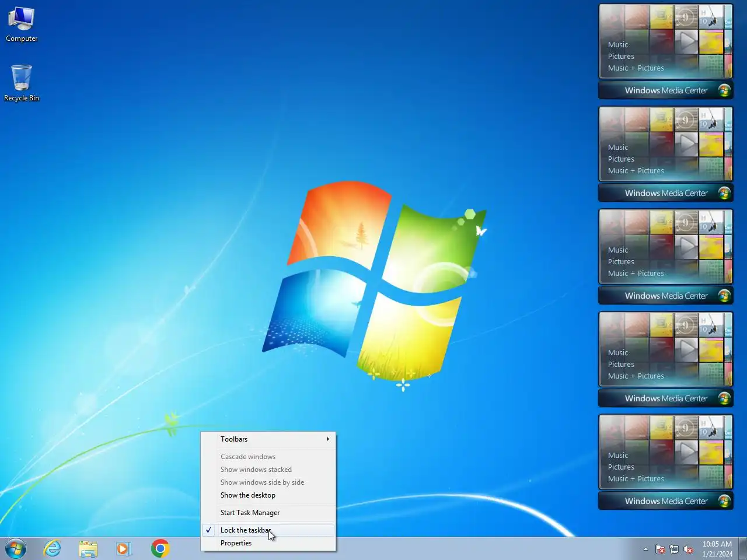
Task: Open the Computer desktop icon
Action: coord(22,24)
